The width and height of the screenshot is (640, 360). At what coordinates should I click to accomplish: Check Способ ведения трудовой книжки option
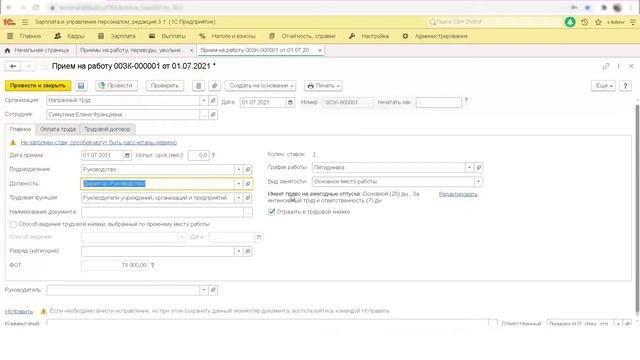coord(13,224)
